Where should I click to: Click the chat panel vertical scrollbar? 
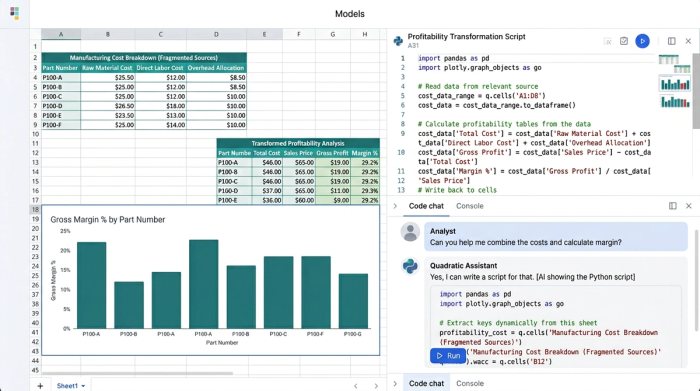(696, 280)
